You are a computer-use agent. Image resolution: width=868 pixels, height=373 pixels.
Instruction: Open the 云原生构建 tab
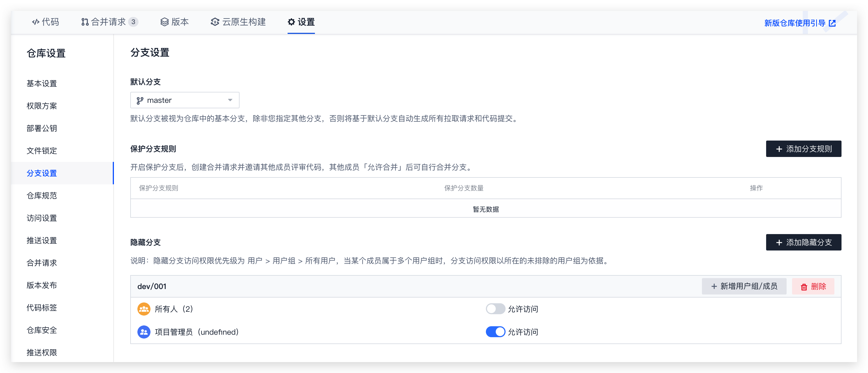coord(238,22)
